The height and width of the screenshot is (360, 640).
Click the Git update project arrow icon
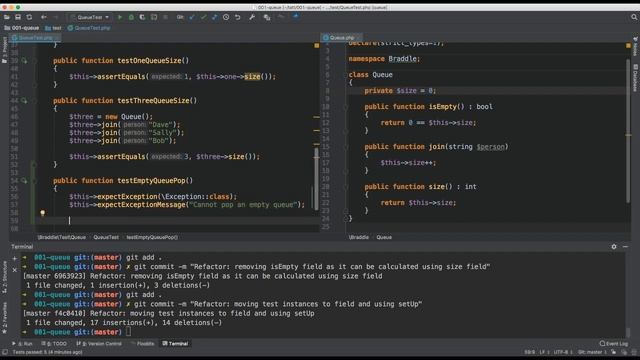[x=192, y=17]
